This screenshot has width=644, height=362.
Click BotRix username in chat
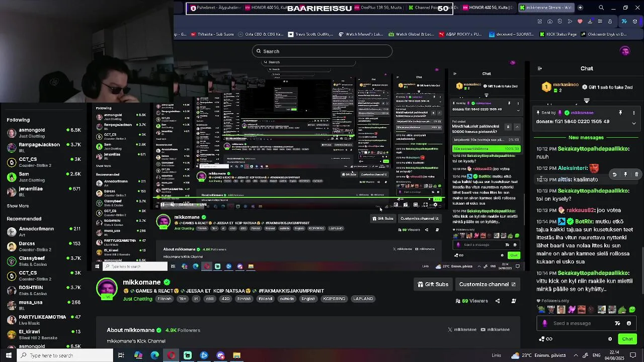click(x=584, y=221)
